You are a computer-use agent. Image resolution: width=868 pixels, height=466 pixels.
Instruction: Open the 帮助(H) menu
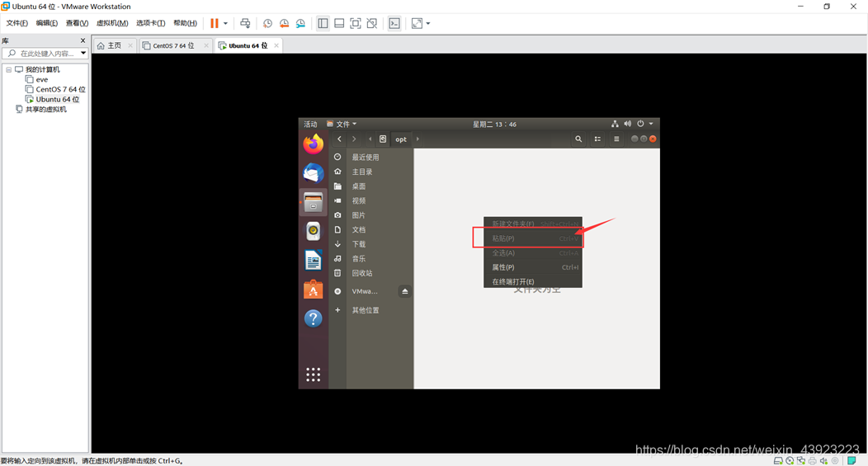coord(185,23)
